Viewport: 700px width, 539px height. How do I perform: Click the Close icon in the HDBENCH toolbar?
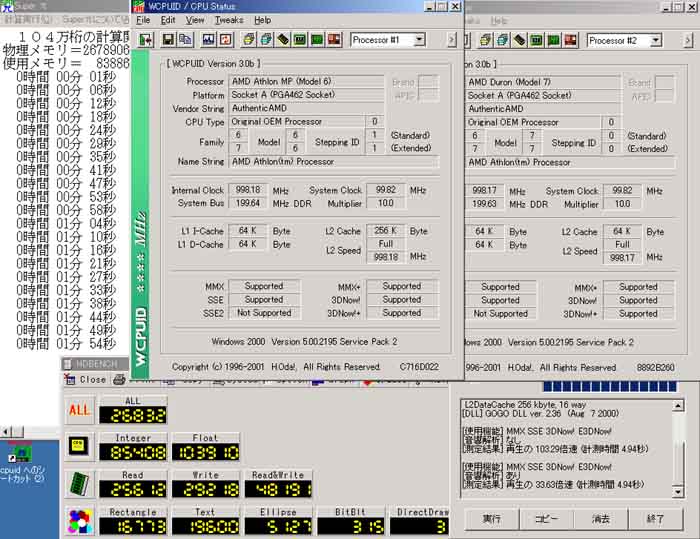[70, 380]
